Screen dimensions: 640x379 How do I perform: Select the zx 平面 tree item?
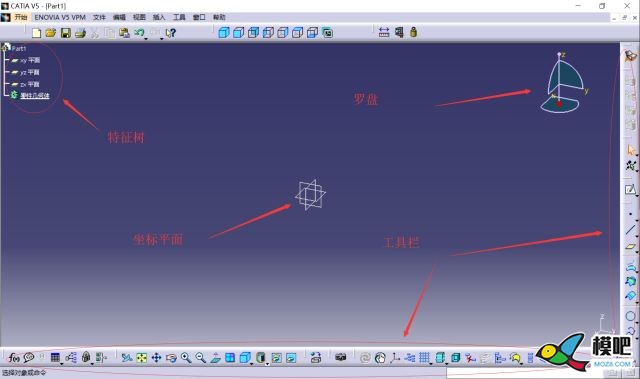point(30,84)
